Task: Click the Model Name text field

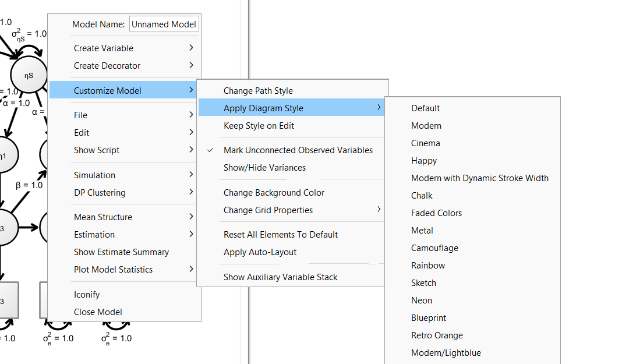Action: point(164,24)
